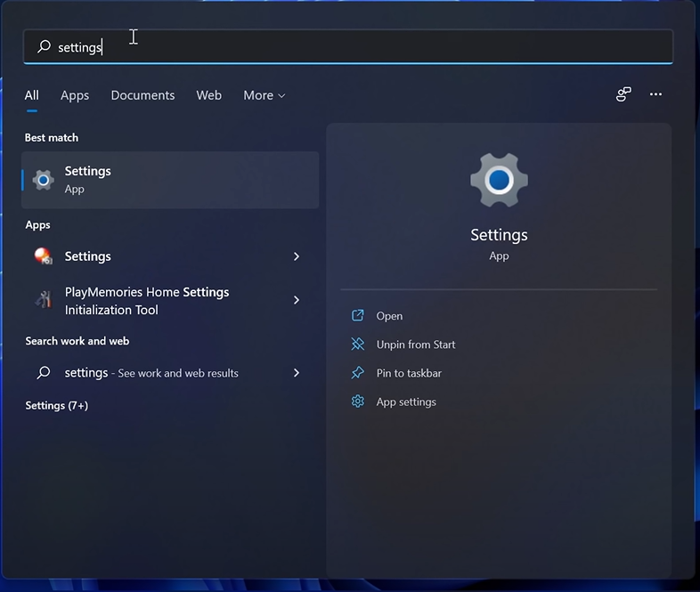Expand the More filter dropdown

coord(264,95)
